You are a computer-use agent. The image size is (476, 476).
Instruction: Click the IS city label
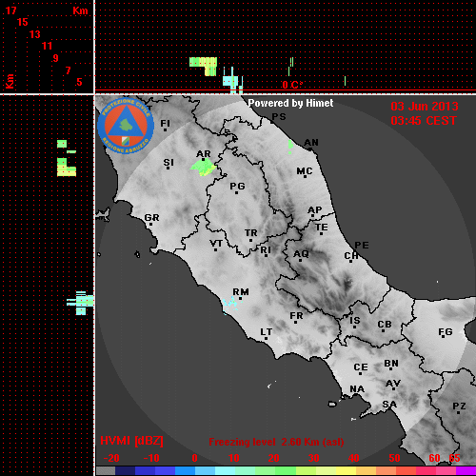click(x=355, y=321)
